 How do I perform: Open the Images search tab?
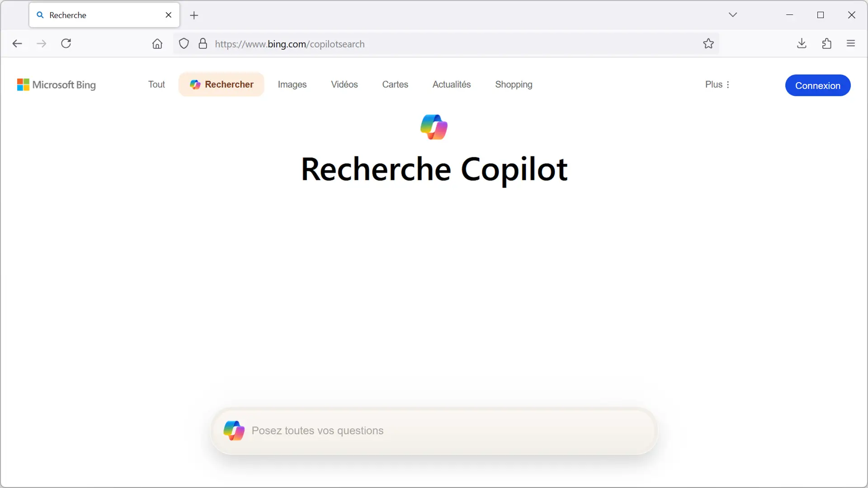tap(292, 84)
